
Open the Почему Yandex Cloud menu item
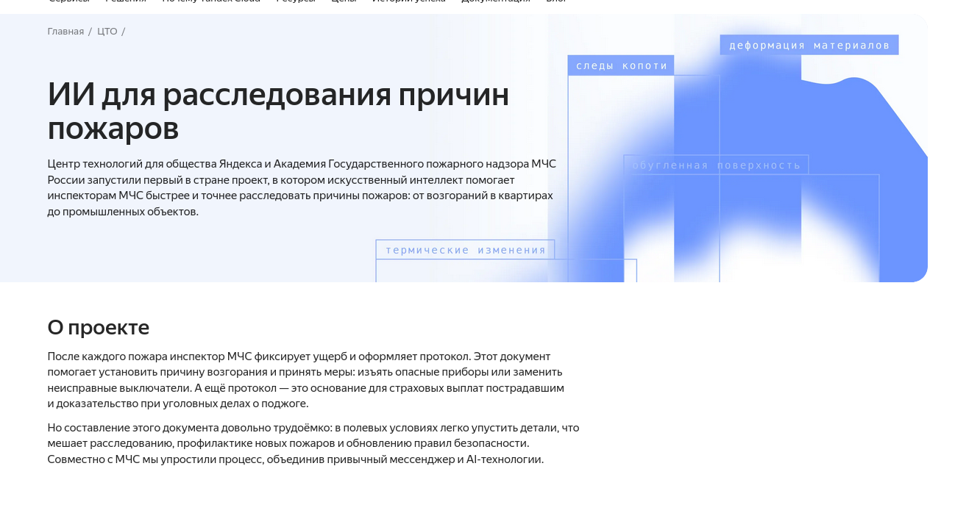[x=210, y=1]
